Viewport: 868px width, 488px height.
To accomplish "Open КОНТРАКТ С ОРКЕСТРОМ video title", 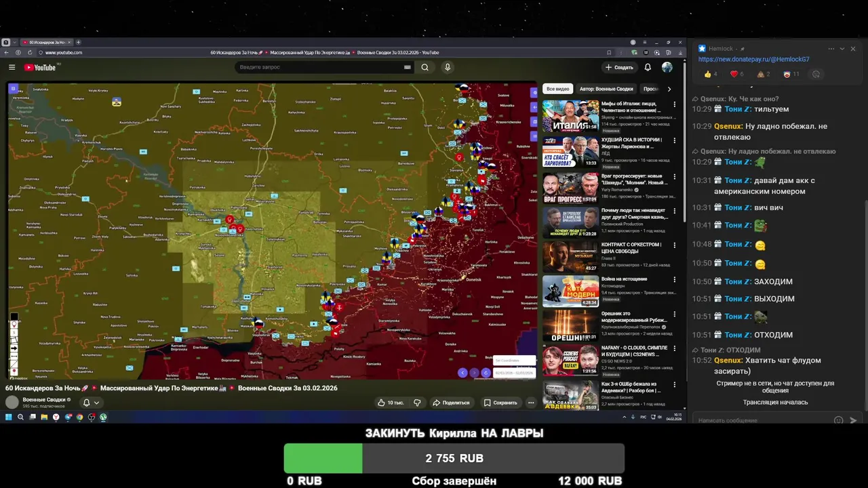I will (631, 248).
